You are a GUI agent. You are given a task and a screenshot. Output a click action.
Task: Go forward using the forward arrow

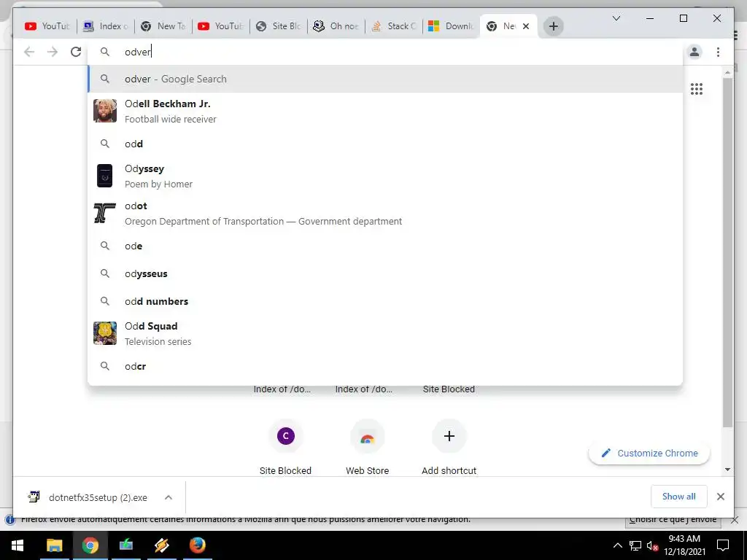[x=53, y=52]
